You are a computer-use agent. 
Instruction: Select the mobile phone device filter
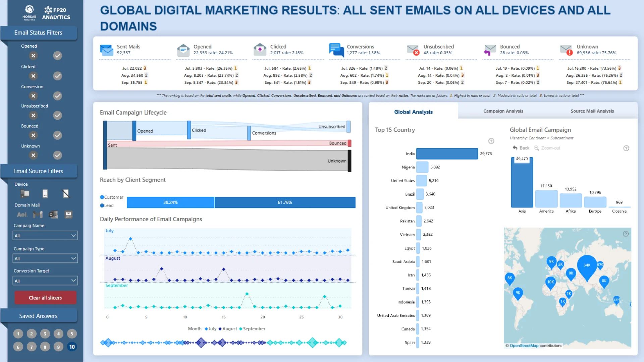[45, 194]
